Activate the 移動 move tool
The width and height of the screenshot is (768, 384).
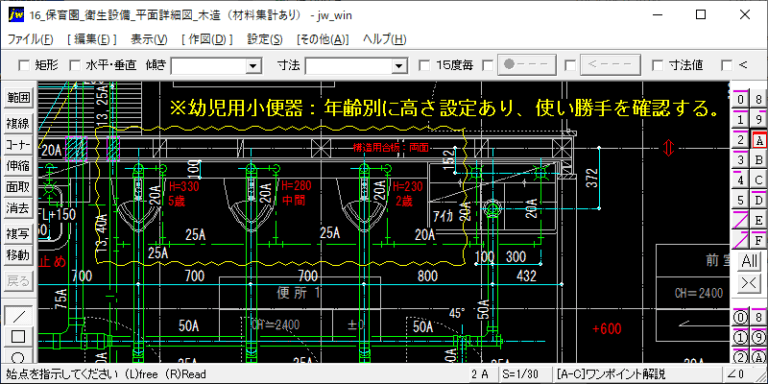[18, 255]
